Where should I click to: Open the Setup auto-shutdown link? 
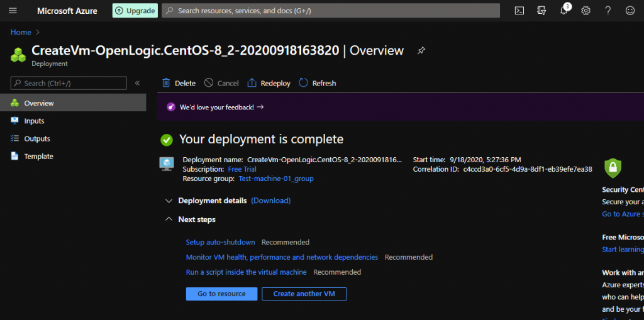[220, 242]
